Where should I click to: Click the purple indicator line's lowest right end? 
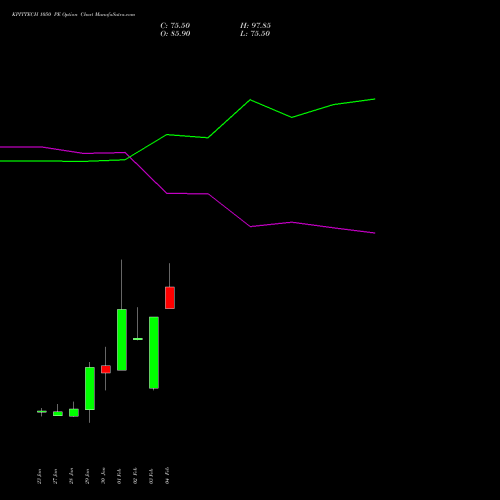(375, 233)
